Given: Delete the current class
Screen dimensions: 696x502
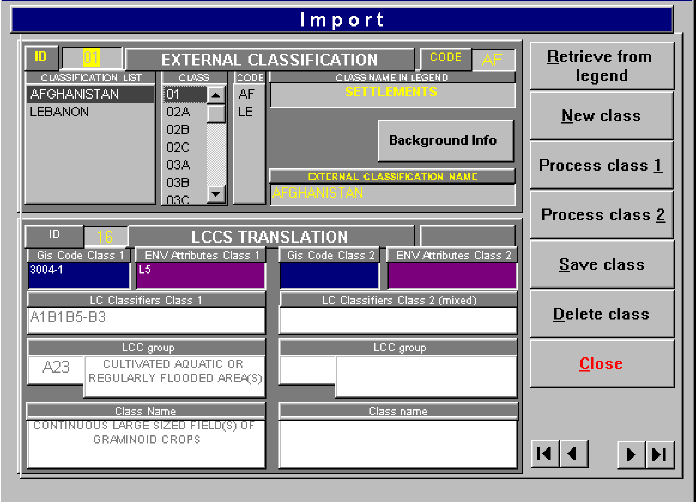Looking at the screenshot, I should 601,314.
